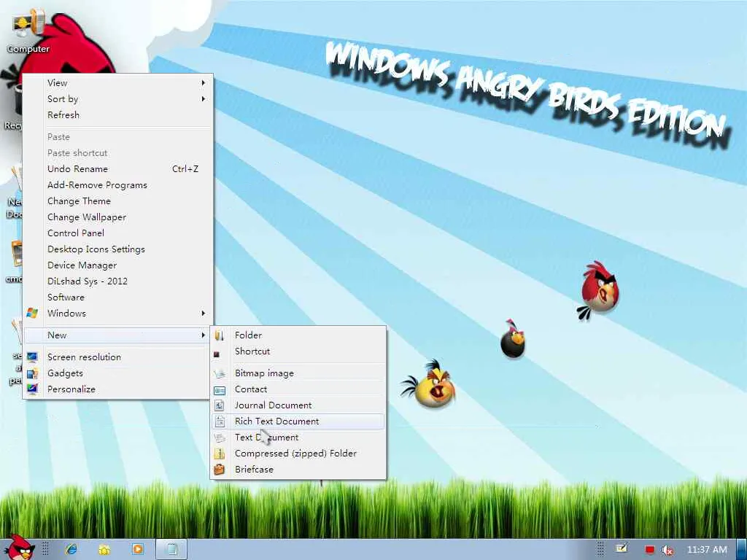Click the muted volume tray icon

point(668,550)
